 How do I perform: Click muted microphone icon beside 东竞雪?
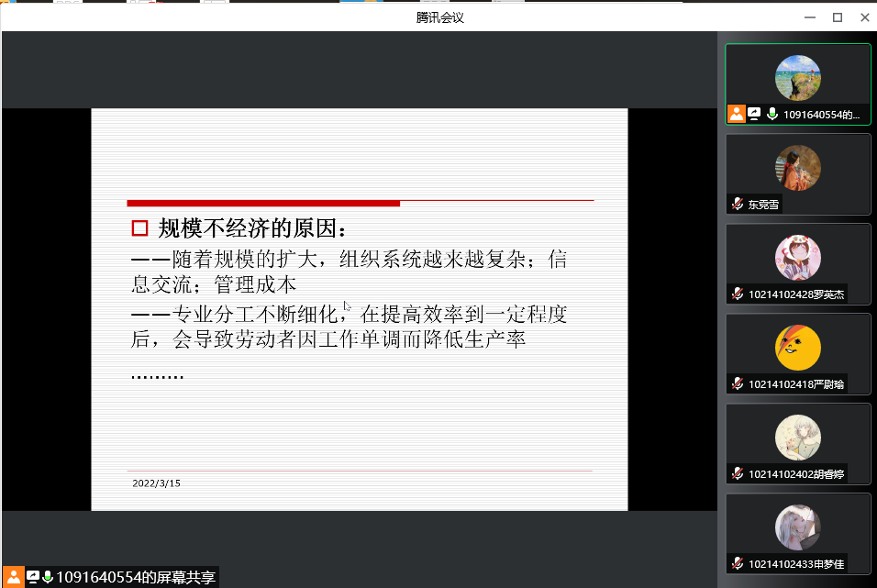pos(737,205)
